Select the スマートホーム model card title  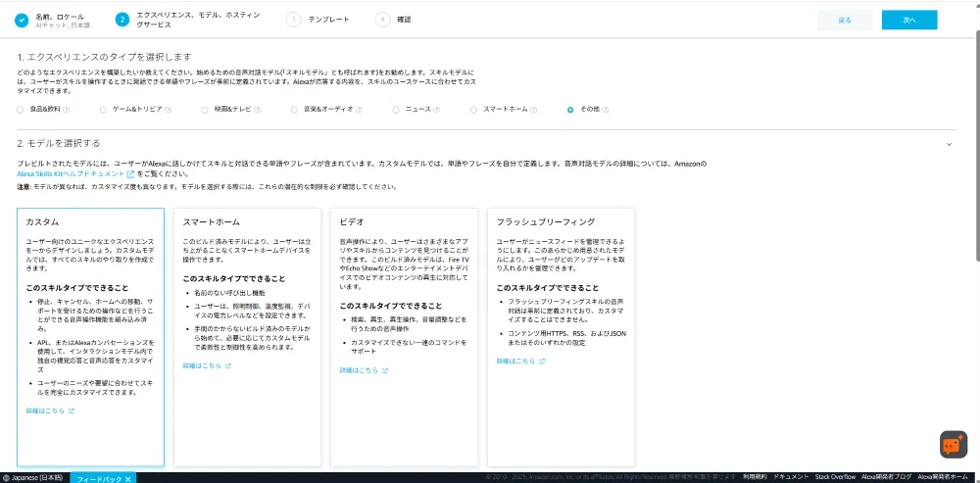coord(212,221)
